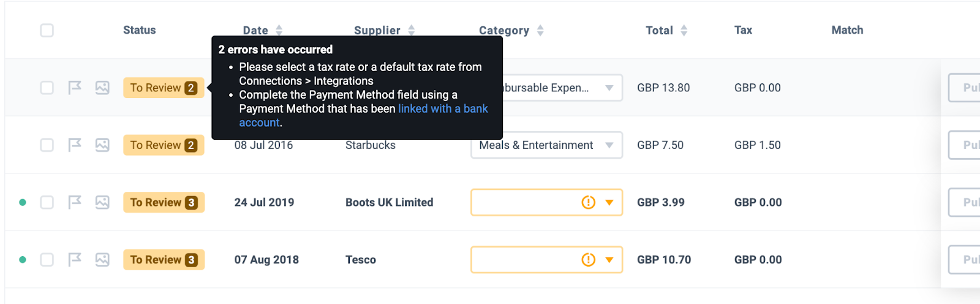Viewport: 980px width, 304px height.
Task: Click To Review 2 badge on Starbucks row
Action: (164, 145)
